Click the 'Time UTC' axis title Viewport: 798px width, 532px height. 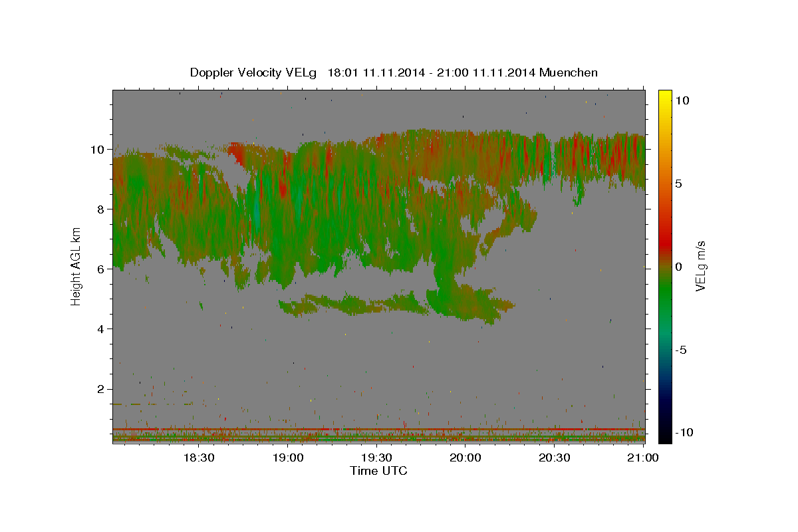point(378,471)
